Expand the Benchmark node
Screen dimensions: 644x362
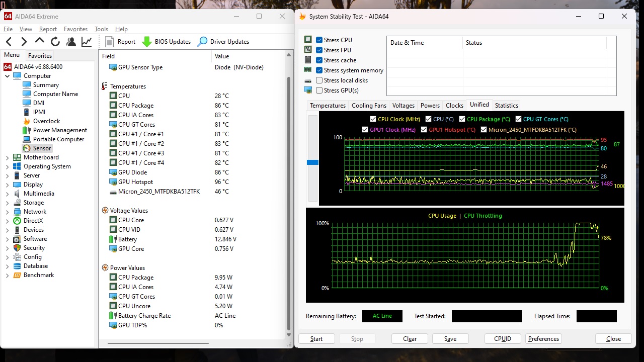(7, 275)
